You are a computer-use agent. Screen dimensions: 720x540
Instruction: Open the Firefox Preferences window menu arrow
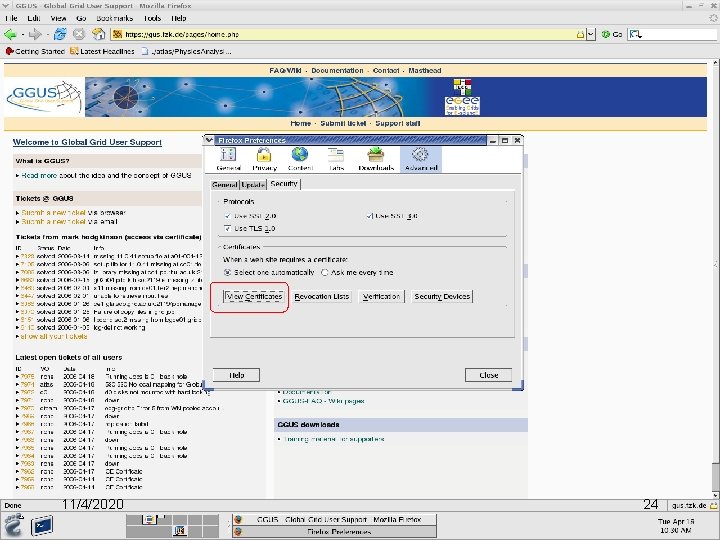[209, 140]
